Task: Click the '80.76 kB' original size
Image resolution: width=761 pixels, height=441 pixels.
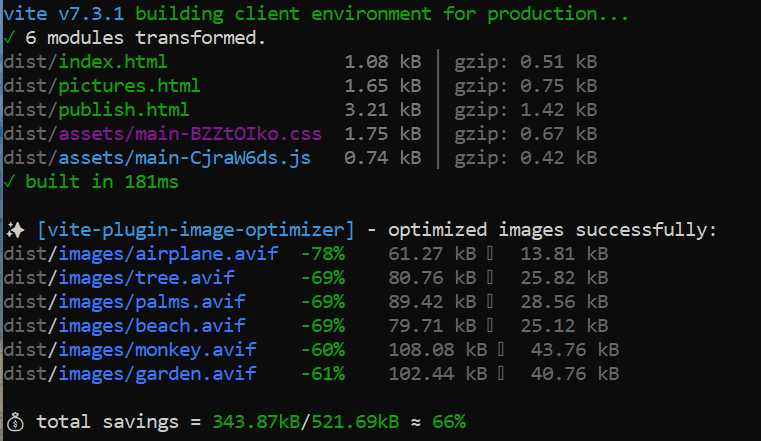Action: 432,278
